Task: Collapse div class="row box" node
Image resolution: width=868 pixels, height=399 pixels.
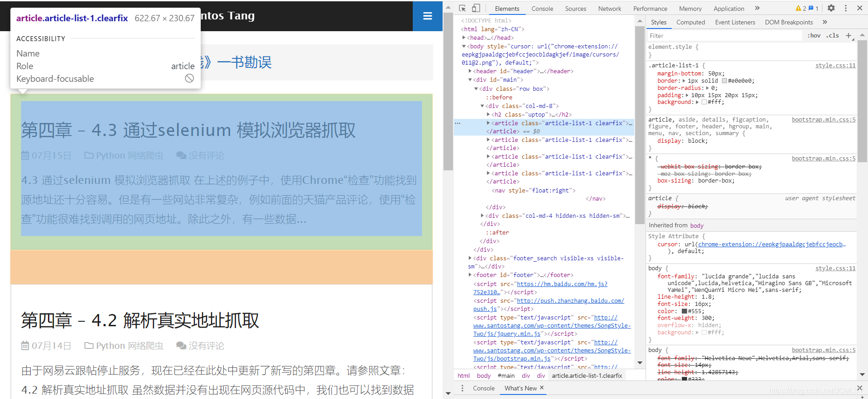Action: [x=476, y=89]
